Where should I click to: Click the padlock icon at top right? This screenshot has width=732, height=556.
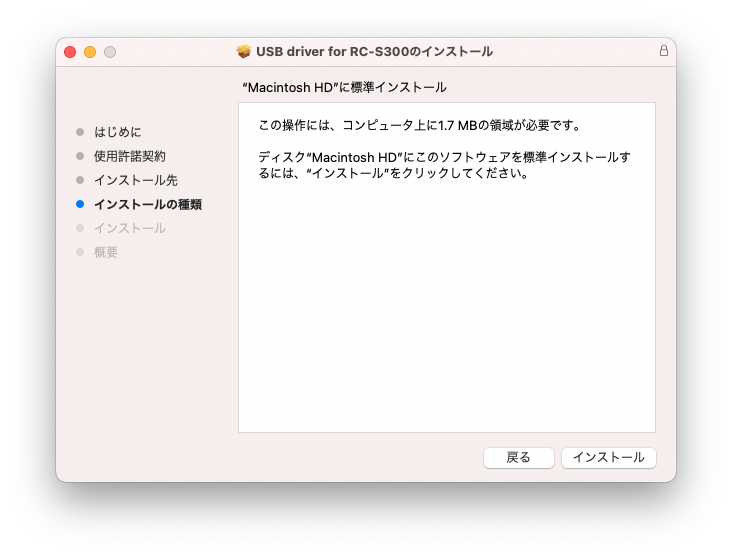pos(663,50)
